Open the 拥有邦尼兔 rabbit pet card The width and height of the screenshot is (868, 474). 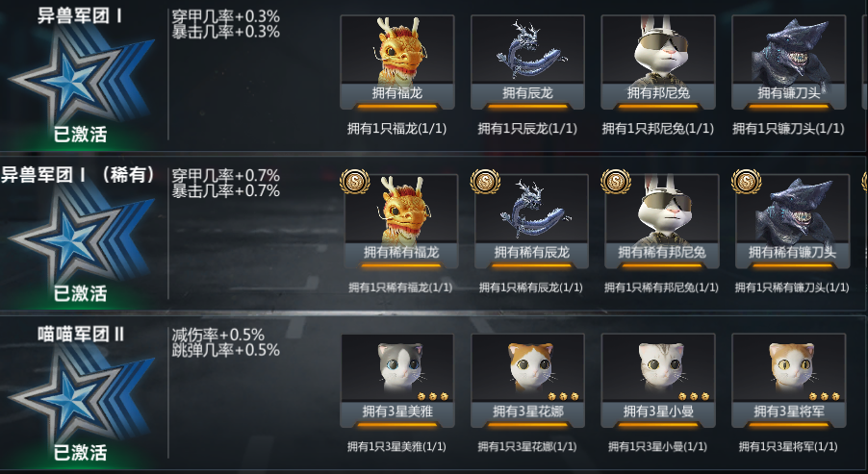658,62
